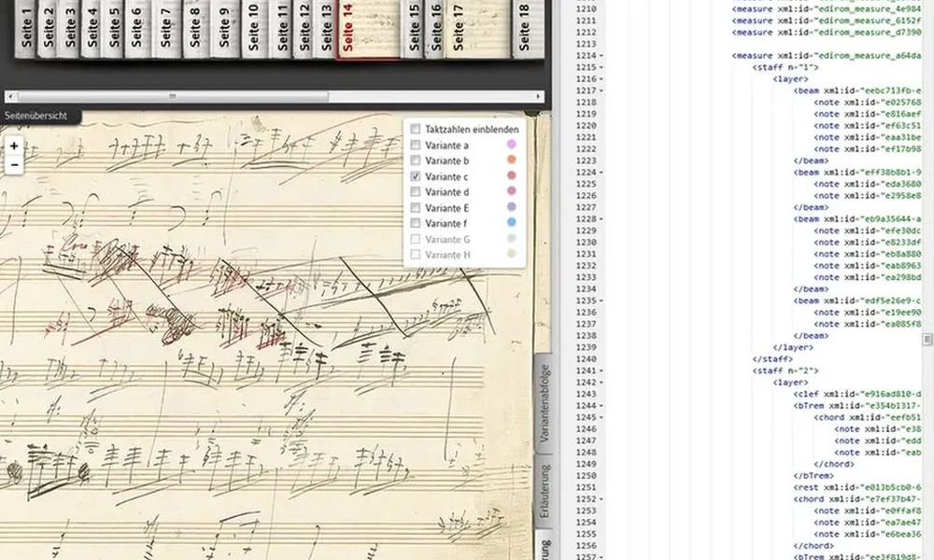The width and height of the screenshot is (934, 560).
Task: Collapse the chord fold at line 1252
Action: [x=601, y=499]
